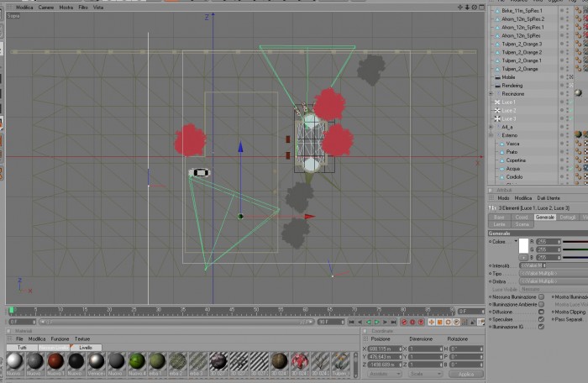Open the viewport Mostra menu
Screen dimensions: 588x383
coord(66,8)
